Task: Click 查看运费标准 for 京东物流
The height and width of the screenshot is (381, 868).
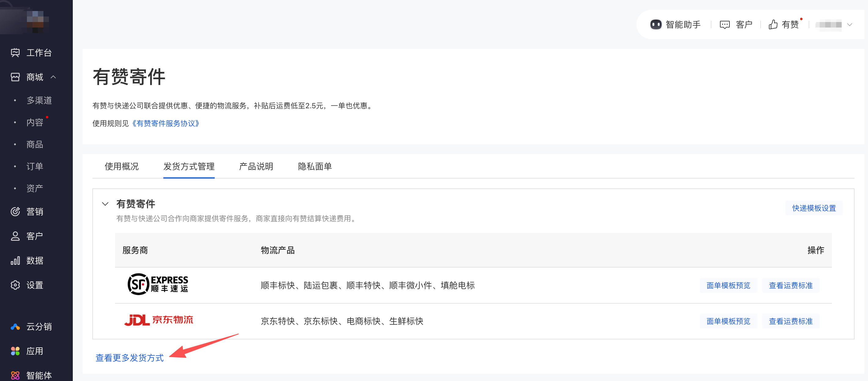Action: click(x=791, y=321)
